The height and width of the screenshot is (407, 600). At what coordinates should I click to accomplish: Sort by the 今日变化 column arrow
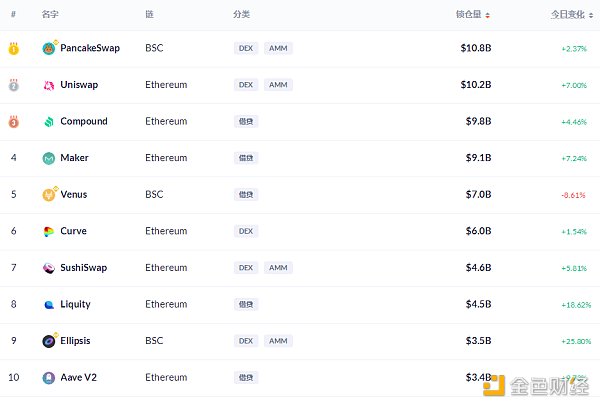(589, 15)
